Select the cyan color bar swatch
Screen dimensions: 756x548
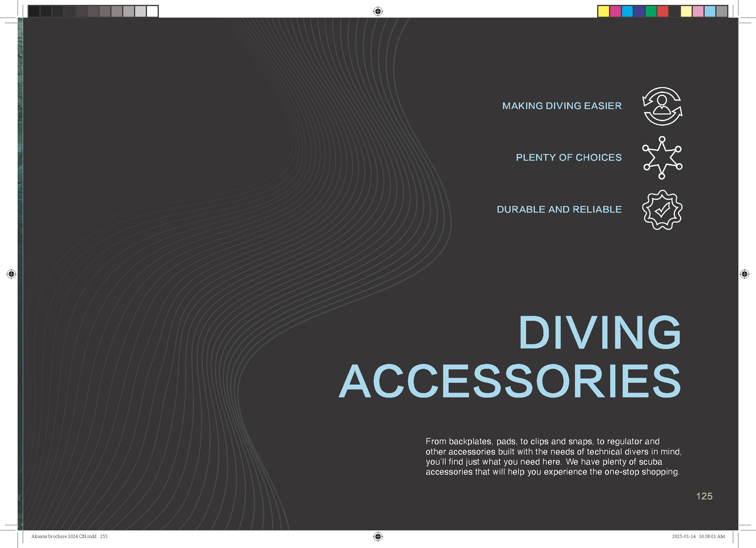(x=627, y=11)
